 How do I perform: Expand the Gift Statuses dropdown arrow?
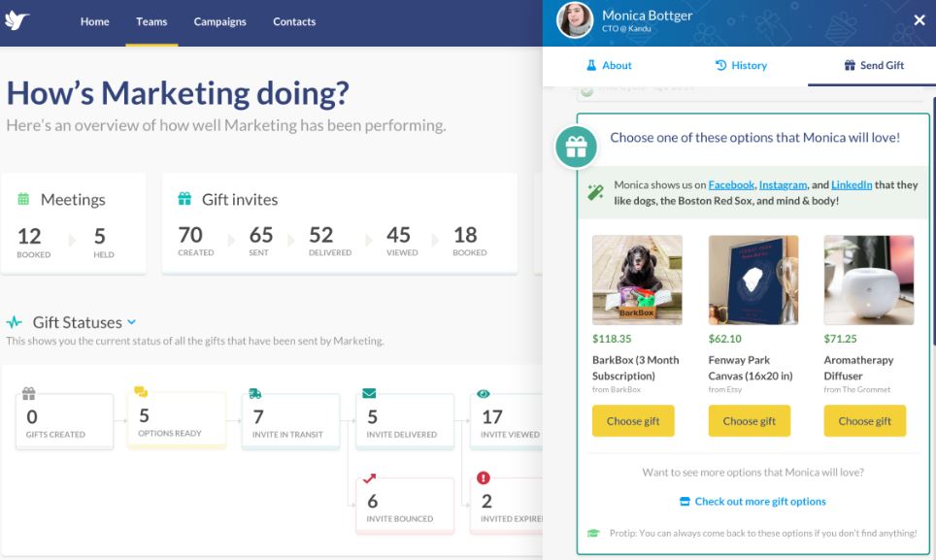click(x=132, y=322)
